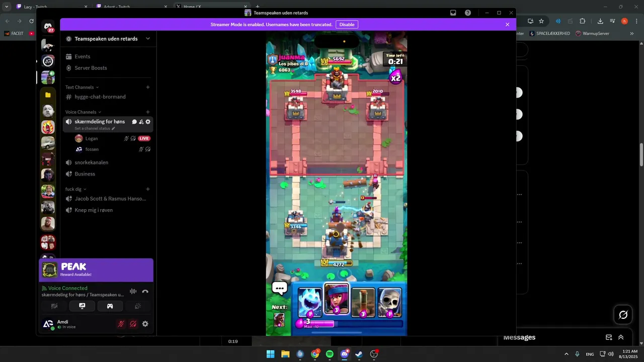Open Chrome profile avatar h
The height and width of the screenshot is (362, 644).
pos(624,21)
